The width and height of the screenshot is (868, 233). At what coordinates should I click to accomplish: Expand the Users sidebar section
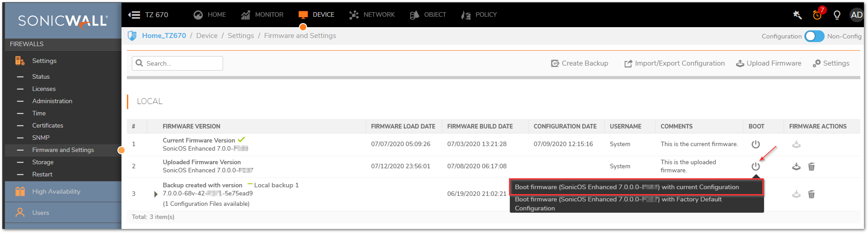pyautogui.click(x=41, y=213)
